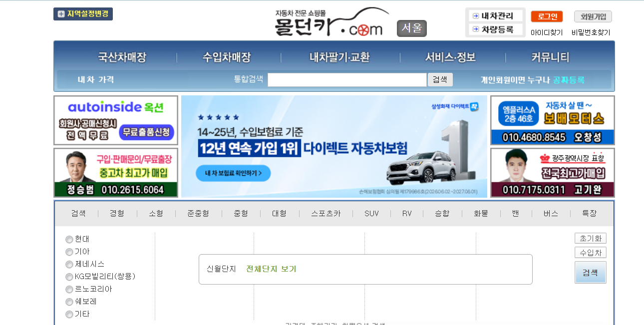Image resolution: width=644 pixels, height=325 pixels.
Task: Open 비밀번호찾기 link
Action: [x=591, y=32]
